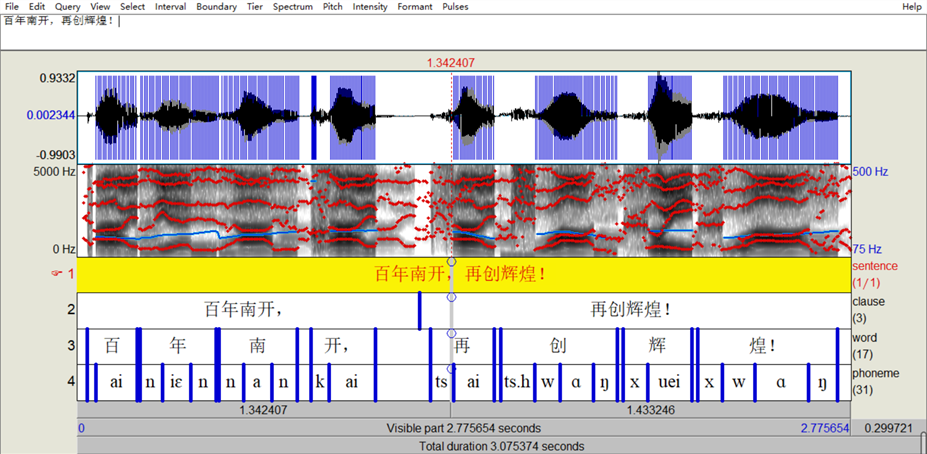Select the word interval 南
Image resolution: width=927 pixels, height=454 pixels.
tap(257, 346)
